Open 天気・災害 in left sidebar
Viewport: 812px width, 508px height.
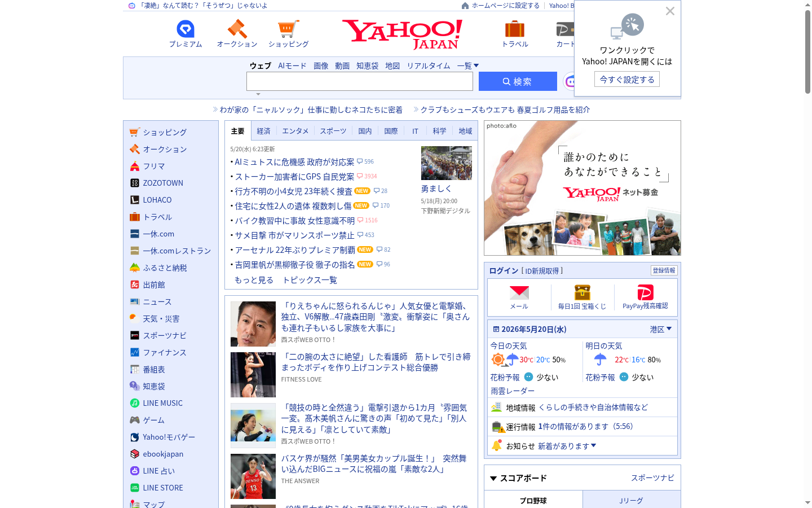tap(161, 318)
